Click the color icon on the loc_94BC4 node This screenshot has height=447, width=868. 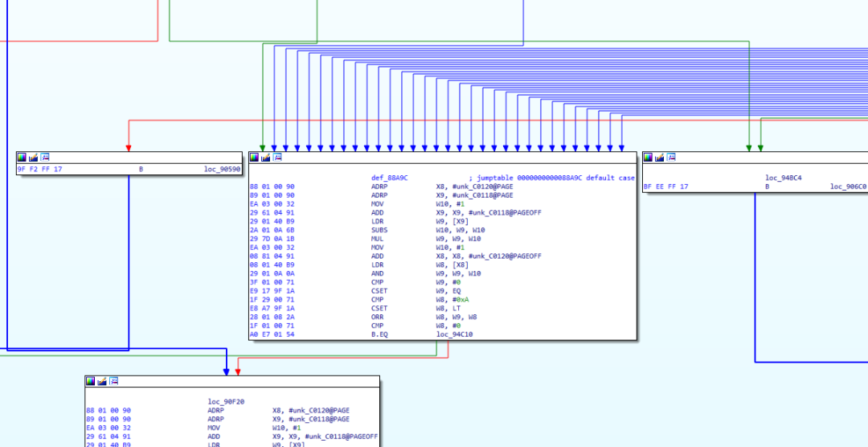coord(649,158)
